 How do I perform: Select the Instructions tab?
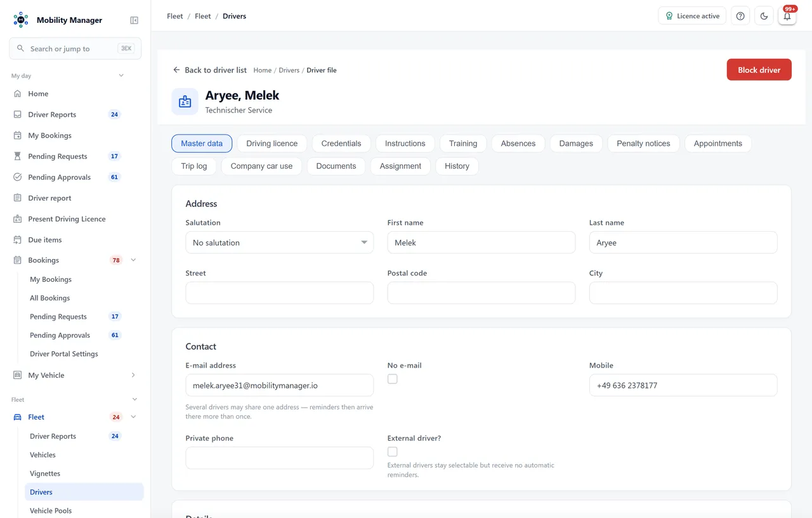405,143
